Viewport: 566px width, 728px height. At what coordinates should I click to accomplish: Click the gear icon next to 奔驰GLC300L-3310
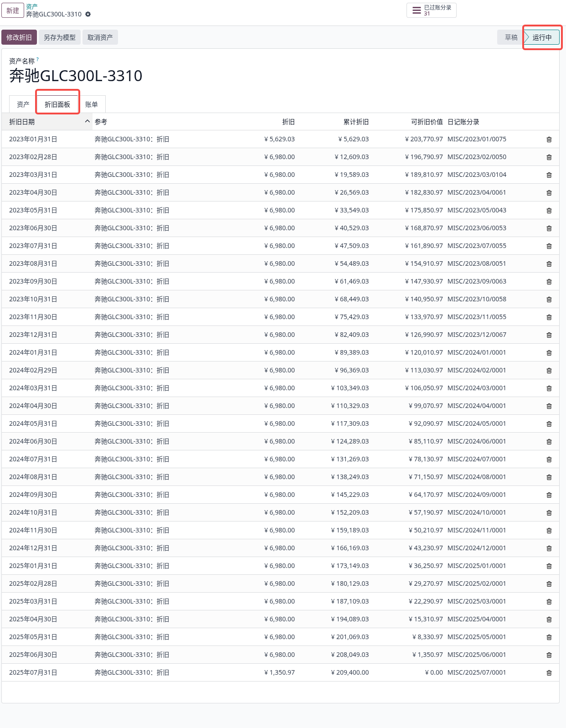pyautogui.click(x=88, y=14)
